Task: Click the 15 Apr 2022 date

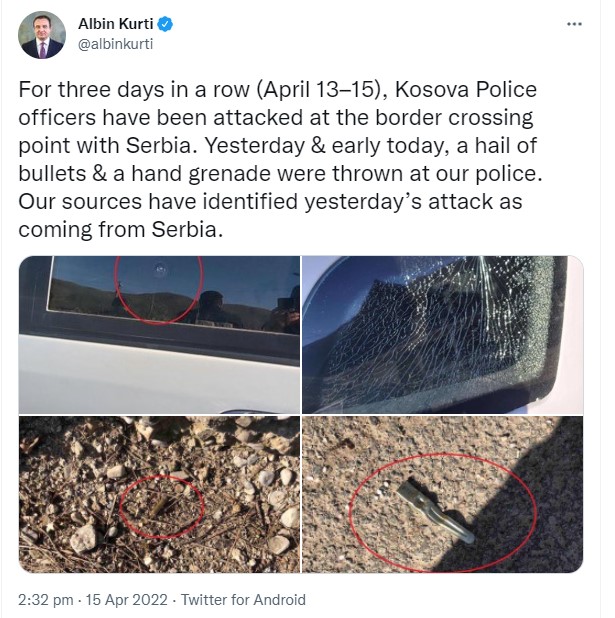Action: [132, 600]
